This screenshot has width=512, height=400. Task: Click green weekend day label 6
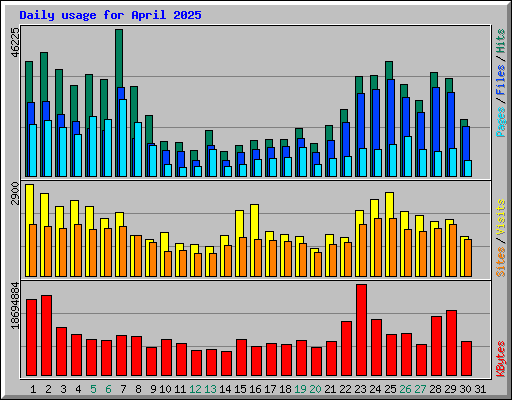click(x=108, y=389)
